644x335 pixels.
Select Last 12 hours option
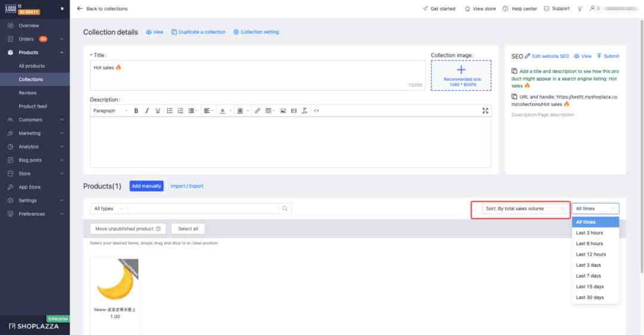click(x=596, y=254)
